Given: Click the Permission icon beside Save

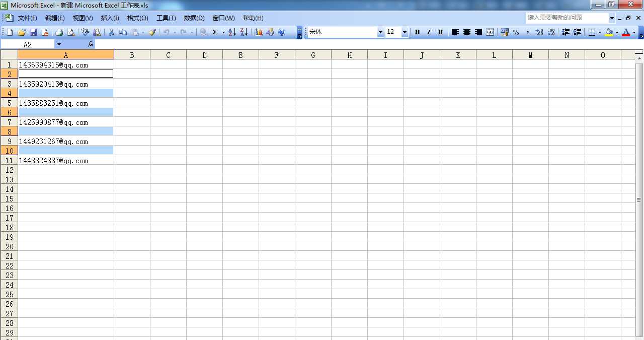Looking at the screenshot, I should 45,32.
